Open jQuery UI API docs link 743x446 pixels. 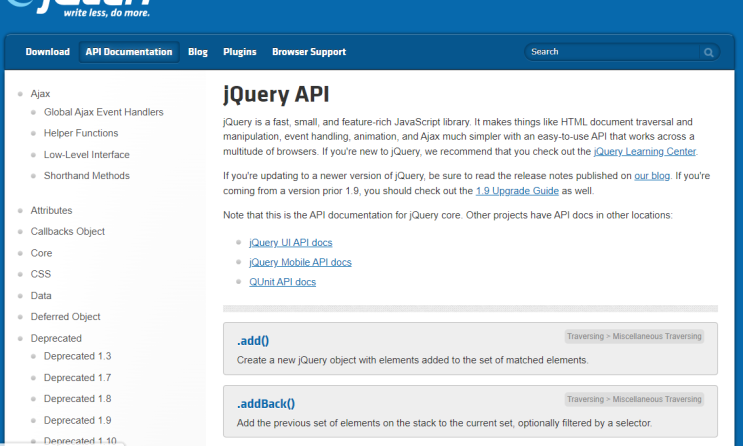290,243
